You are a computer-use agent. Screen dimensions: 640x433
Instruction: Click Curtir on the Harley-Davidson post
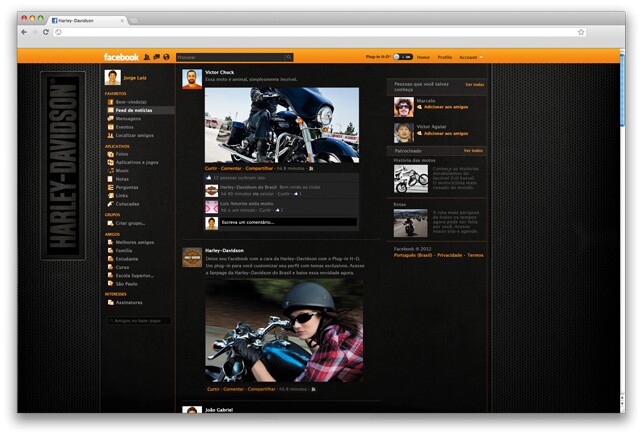(x=213, y=389)
